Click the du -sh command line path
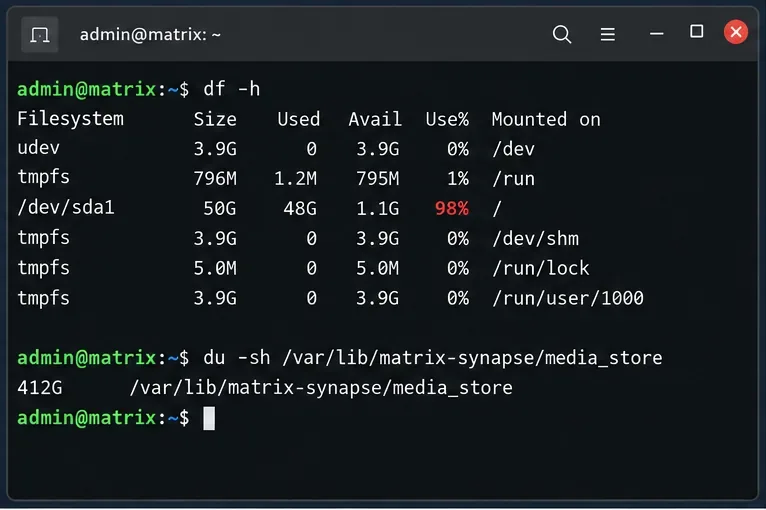The image size is (766, 510). [472, 358]
